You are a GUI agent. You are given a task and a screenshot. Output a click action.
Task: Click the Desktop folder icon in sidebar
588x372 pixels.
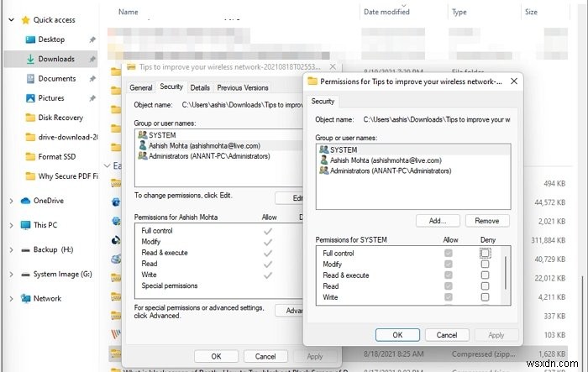coord(30,39)
